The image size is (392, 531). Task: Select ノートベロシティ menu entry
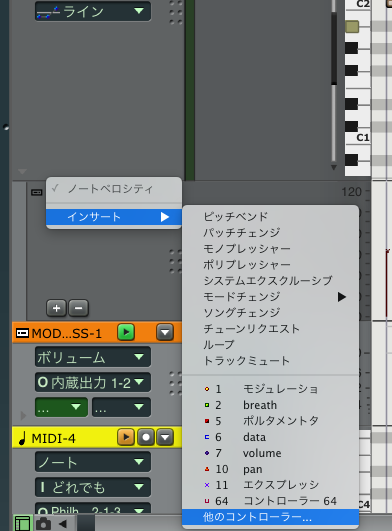[114, 189]
